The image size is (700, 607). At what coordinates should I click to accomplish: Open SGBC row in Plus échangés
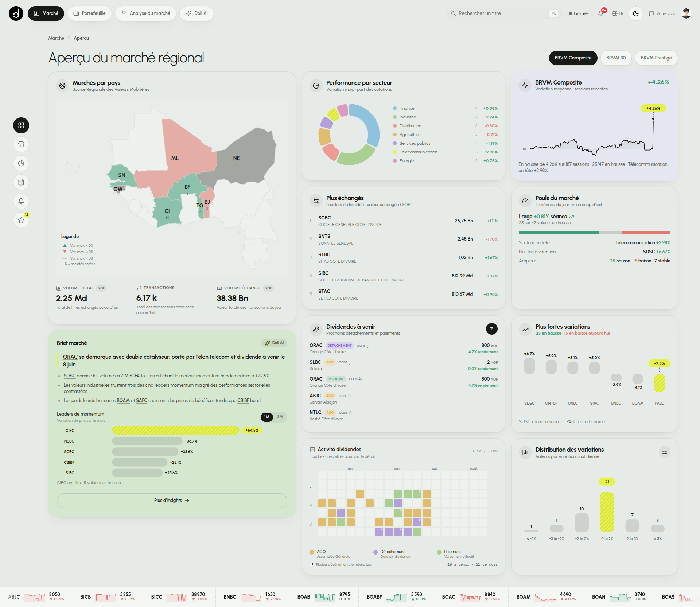pyautogui.click(x=404, y=221)
